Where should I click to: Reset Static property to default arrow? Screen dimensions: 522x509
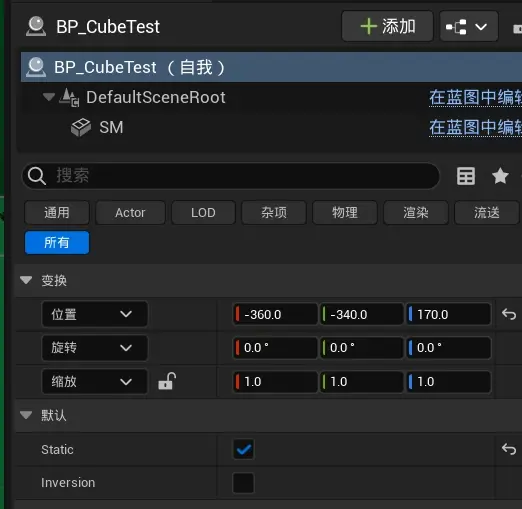(509, 449)
